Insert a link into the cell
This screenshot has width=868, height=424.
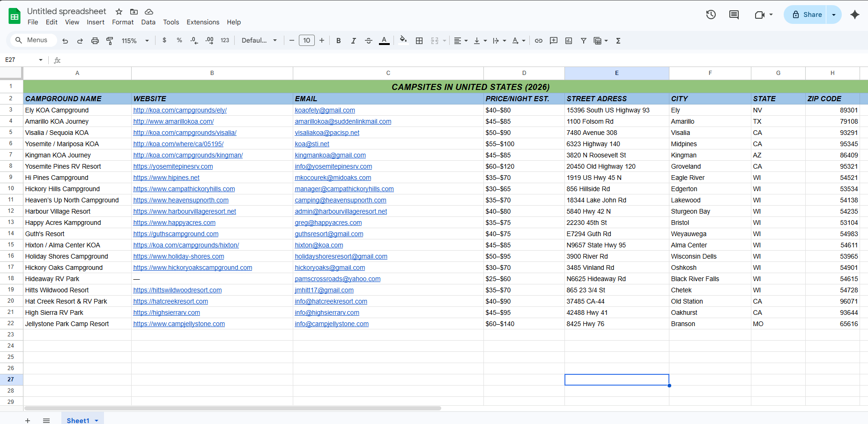pos(539,41)
